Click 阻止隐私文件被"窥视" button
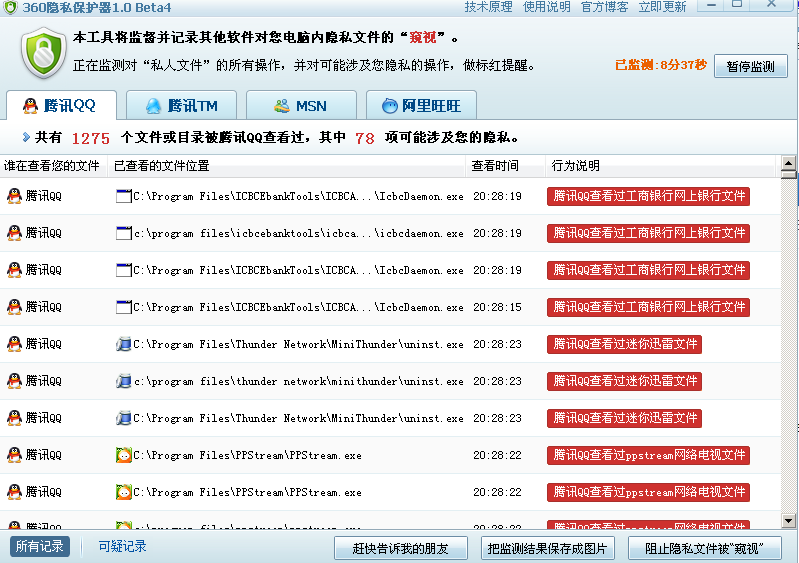799x563 pixels. click(704, 548)
